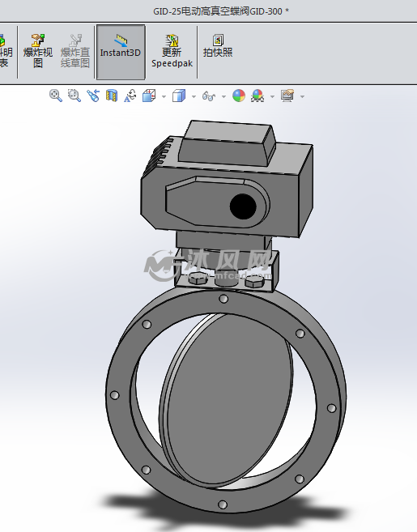Expand the Display Style dropdown arrow
Image resolution: width=417 pixels, height=532 pixels.
click(x=194, y=96)
